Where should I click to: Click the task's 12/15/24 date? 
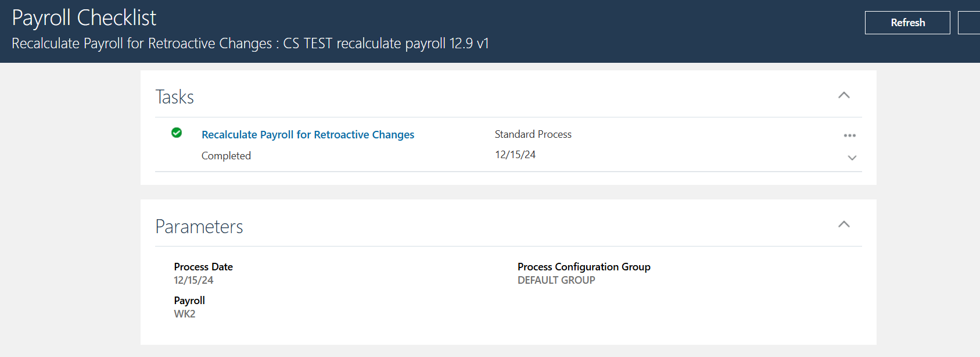pos(515,155)
